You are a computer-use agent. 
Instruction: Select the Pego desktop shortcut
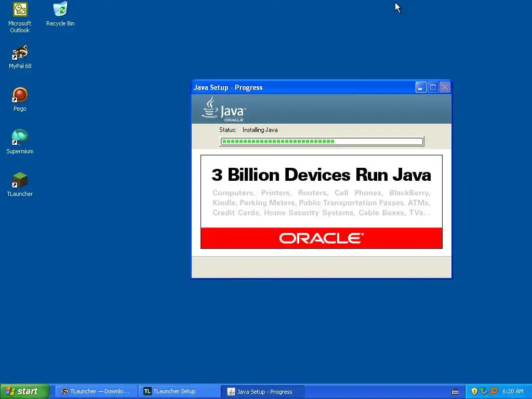(x=20, y=99)
